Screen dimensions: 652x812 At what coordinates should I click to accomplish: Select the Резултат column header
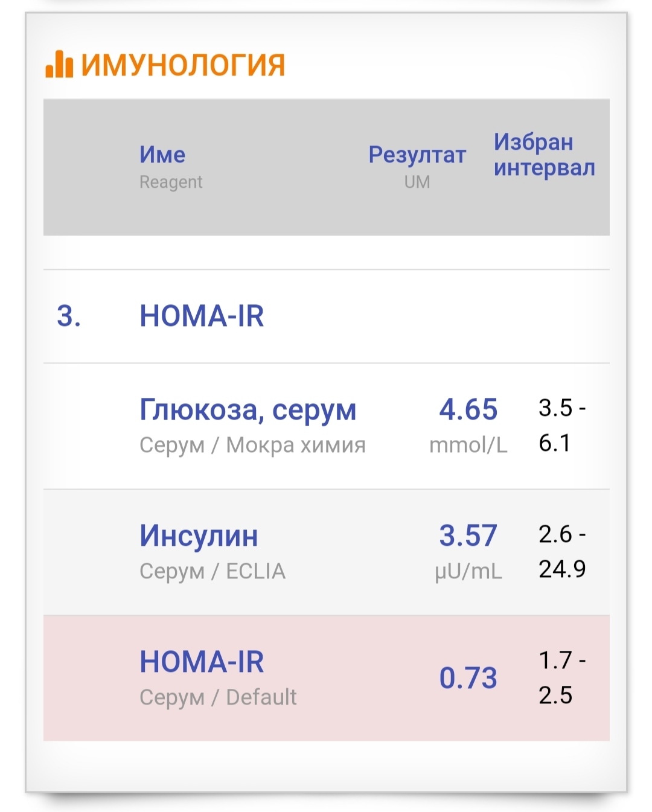(417, 155)
